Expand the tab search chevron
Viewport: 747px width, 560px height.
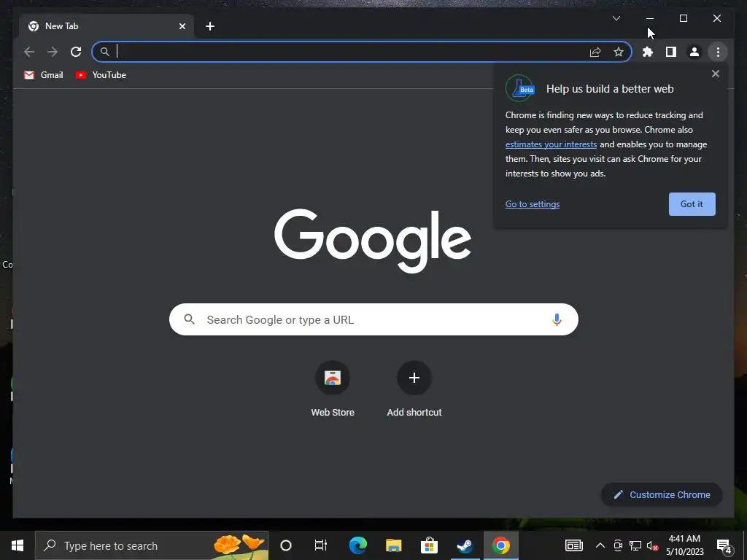(x=616, y=18)
